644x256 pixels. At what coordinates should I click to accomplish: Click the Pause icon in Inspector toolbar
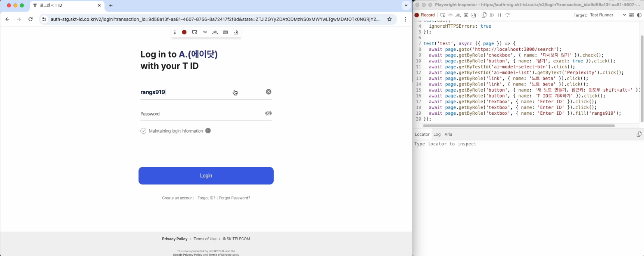500,15
